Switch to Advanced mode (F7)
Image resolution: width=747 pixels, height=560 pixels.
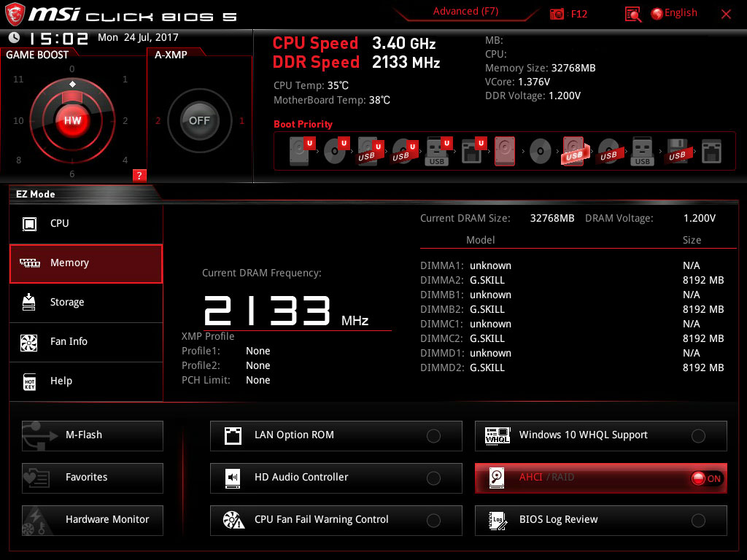coord(465,12)
